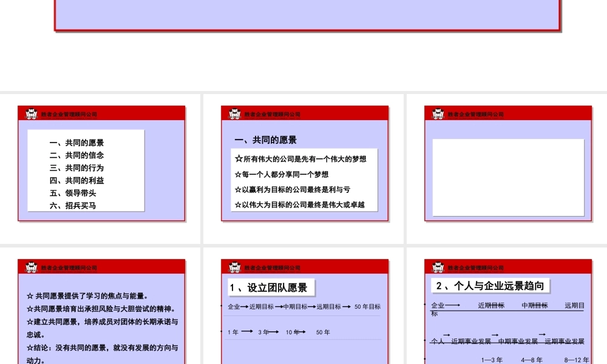Click the text 五、领导带头
Viewport: 607px width, 364px height.
pos(73,193)
